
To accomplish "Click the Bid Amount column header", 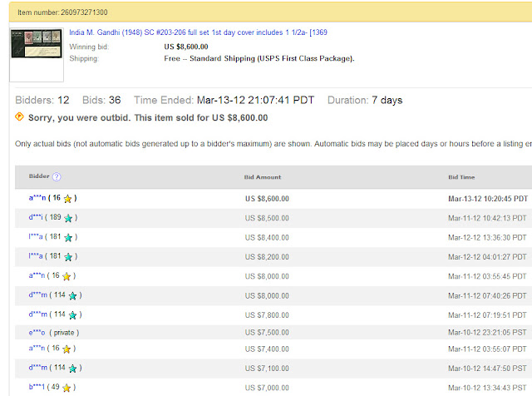I will [263, 177].
